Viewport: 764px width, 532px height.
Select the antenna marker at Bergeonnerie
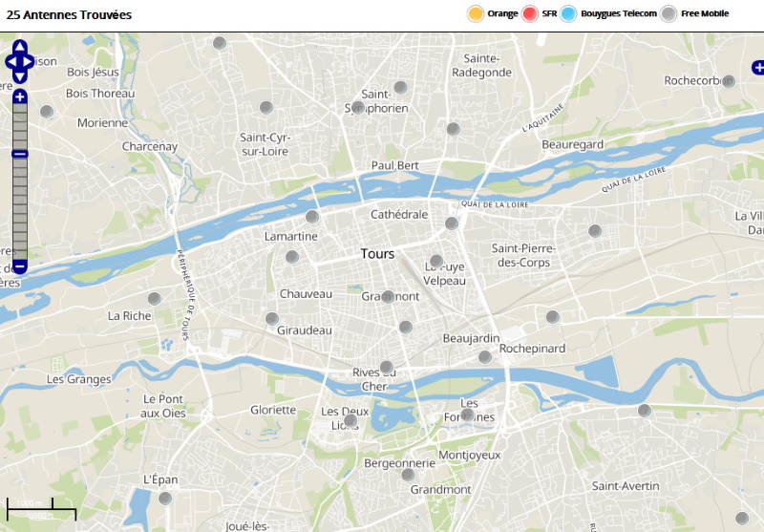(408, 475)
